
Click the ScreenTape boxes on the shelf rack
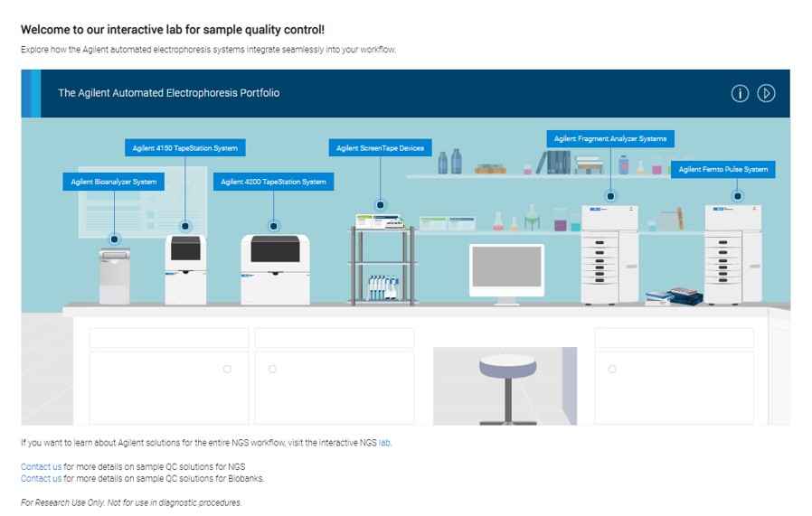[x=381, y=222]
